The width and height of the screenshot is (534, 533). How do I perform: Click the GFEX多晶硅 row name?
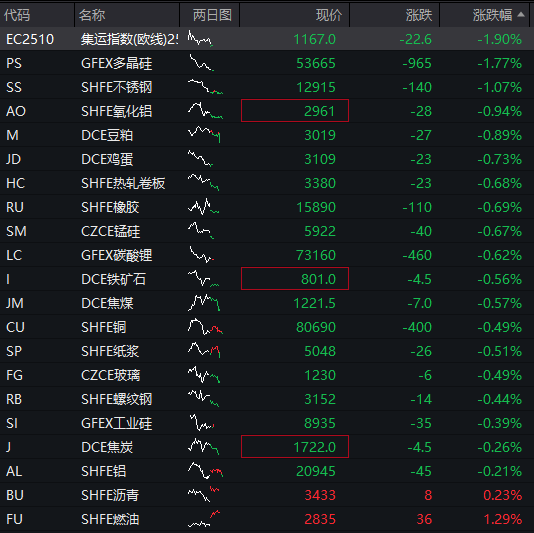click(x=116, y=63)
